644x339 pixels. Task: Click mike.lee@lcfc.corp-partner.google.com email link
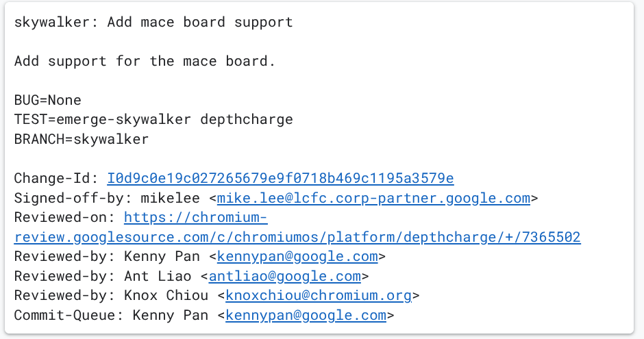(x=373, y=199)
